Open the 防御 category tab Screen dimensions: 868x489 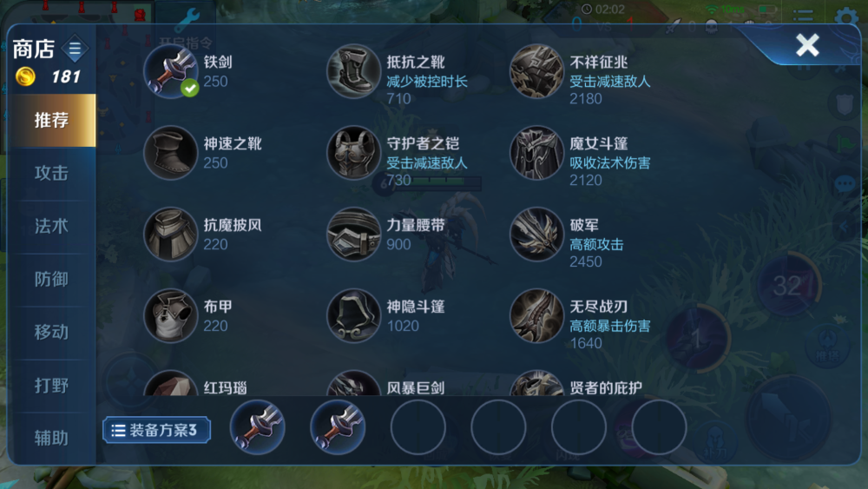click(51, 279)
